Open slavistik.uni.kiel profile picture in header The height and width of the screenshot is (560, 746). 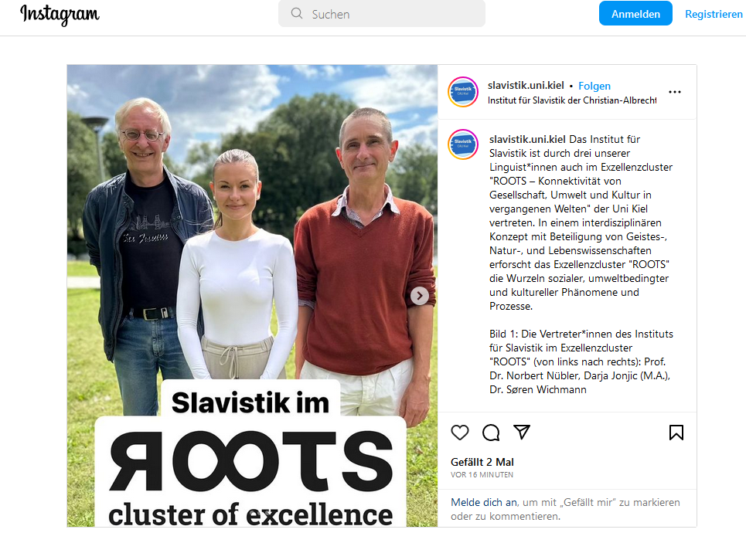pos(463,92)
